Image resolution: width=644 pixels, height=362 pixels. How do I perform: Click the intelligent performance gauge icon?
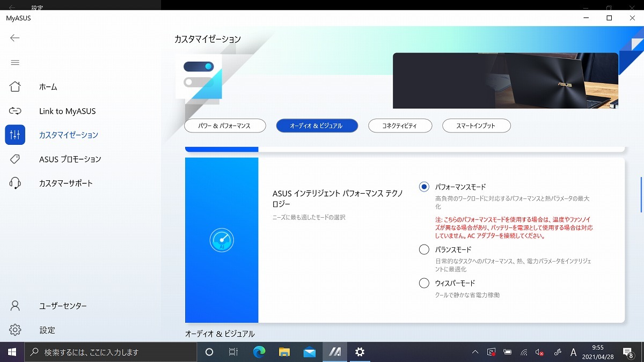[x=222, y=240]
